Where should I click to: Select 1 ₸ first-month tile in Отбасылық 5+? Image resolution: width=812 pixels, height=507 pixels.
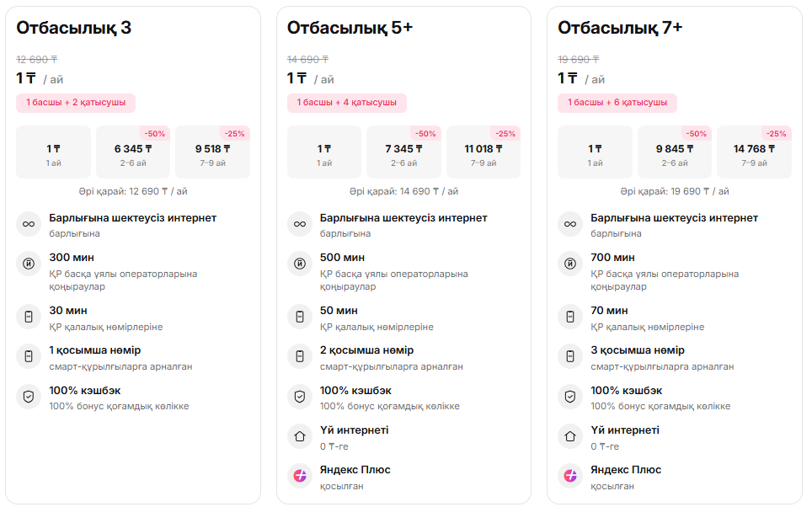pyautogui.click(x=324, y=152)
